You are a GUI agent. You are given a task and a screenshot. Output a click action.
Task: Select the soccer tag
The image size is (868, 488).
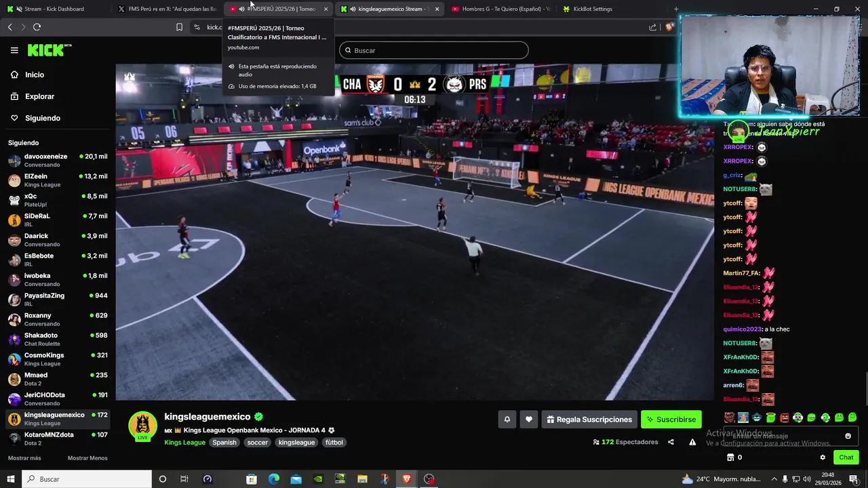coord(257,443)
